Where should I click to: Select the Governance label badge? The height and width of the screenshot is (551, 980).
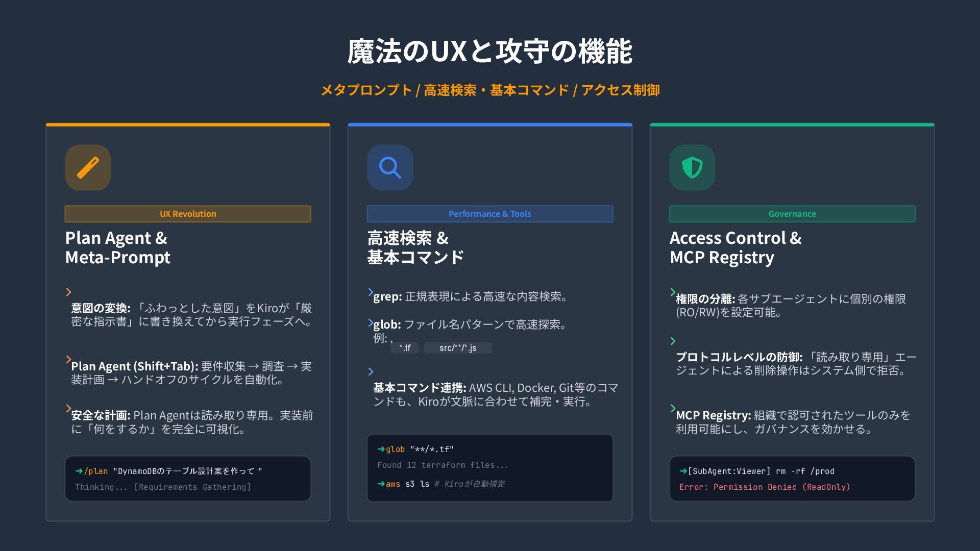pyautogui.click(x=792, y=214)
